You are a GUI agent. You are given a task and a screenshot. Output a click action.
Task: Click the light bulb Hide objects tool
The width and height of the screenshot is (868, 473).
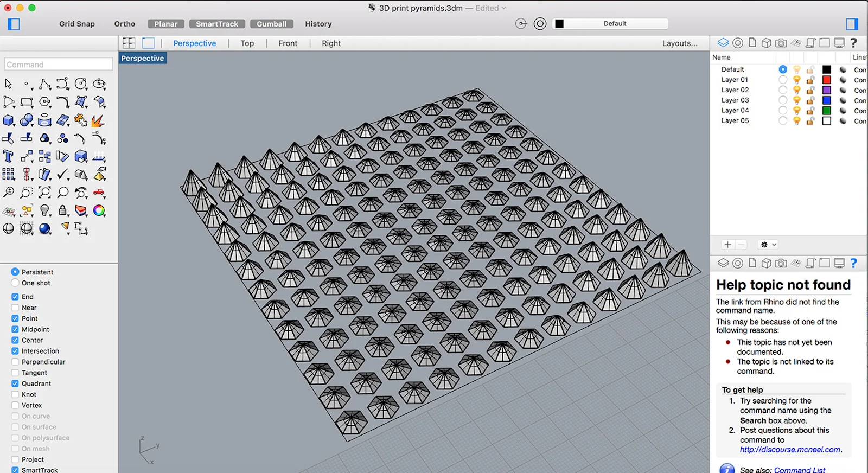click(45, 210)
